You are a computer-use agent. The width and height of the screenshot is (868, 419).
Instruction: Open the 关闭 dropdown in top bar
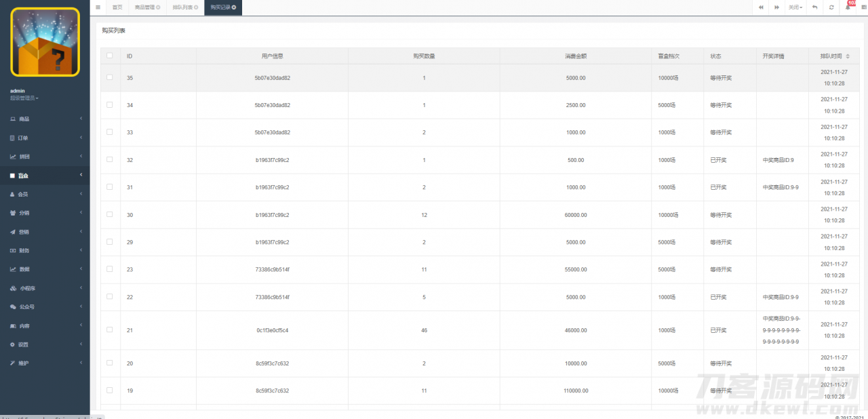click(x=795, y=7)
